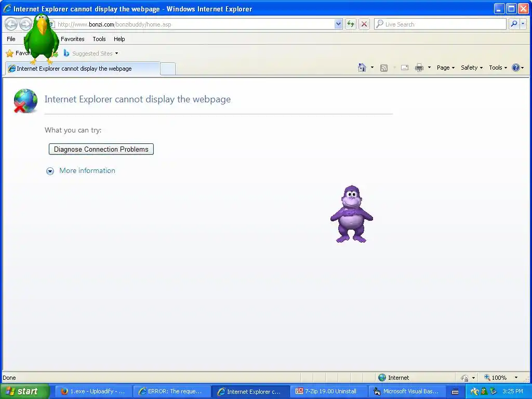Screen dimensions: 532x399
Task: Click the magnifier Search button
Action: click(514, 24)
